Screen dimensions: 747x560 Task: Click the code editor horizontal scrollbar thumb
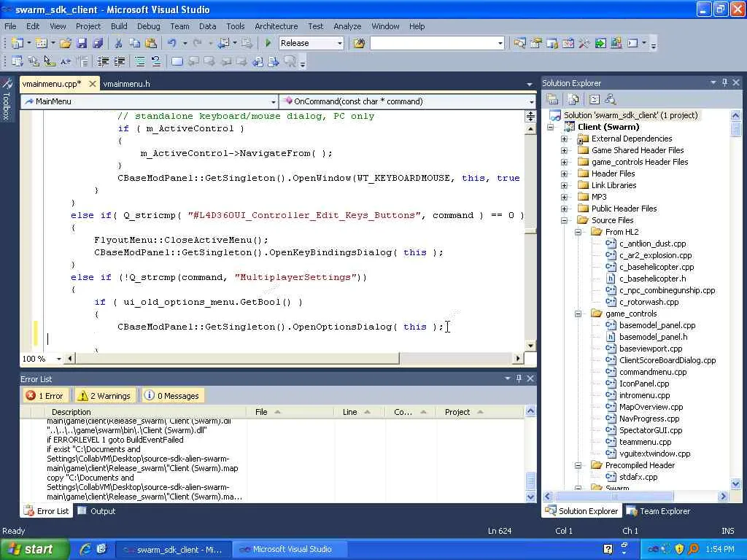(x=237, y=358)
